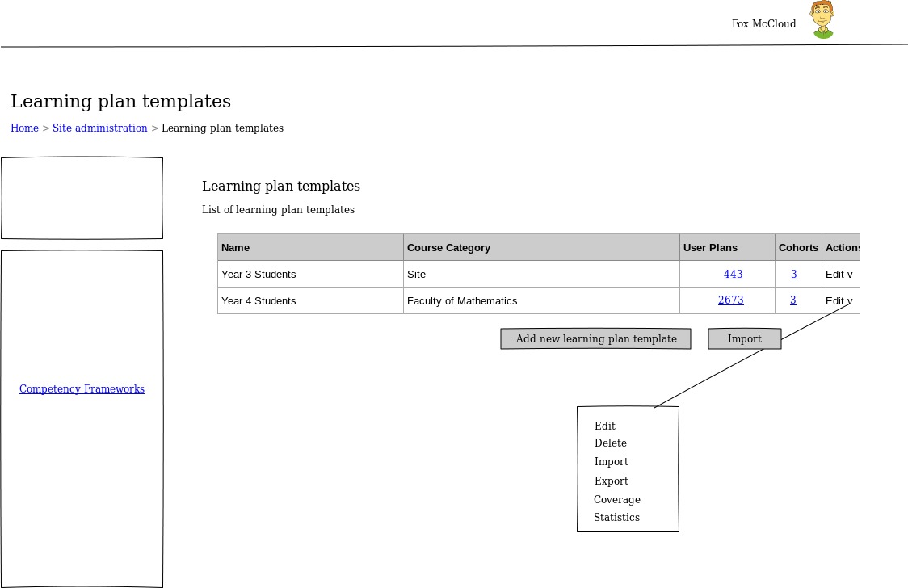Image resolution: width=908 pixels, height=588 pixels.
Task: Expand Edit dropdown for Year 3 Students
Action: (839, 275)
